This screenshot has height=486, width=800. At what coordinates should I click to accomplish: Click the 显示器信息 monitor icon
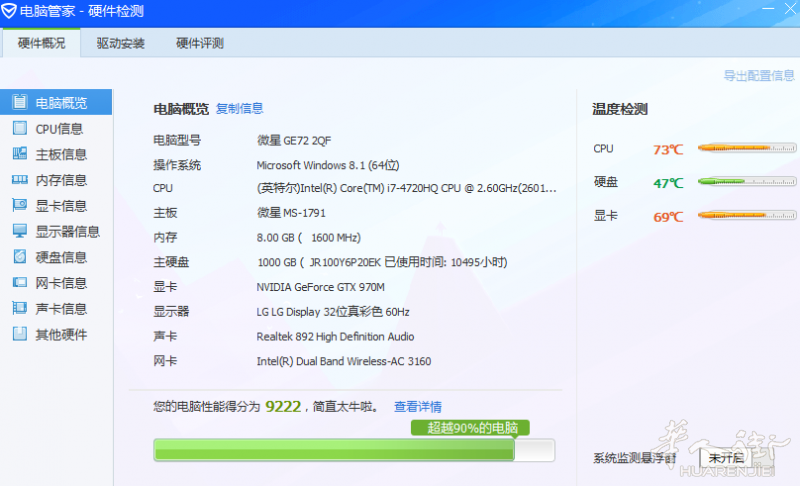pos(19,231)
